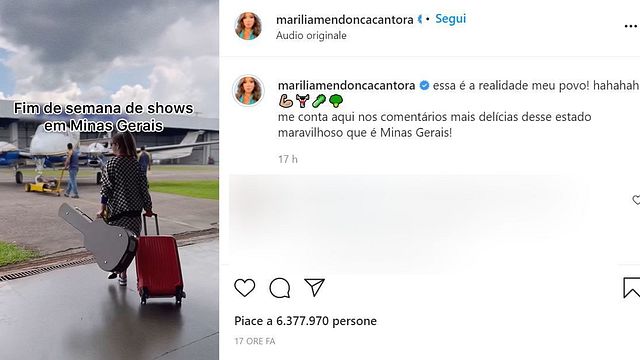This screenshot has height=360, width=640.
Task: Open Audio originale link
Action: pyautogui.click(x=311, y=36)
